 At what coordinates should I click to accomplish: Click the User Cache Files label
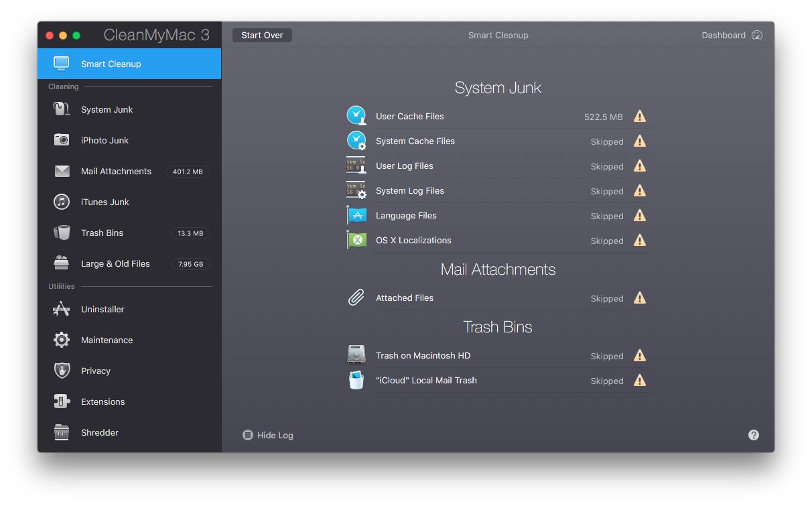coord(410,116)
